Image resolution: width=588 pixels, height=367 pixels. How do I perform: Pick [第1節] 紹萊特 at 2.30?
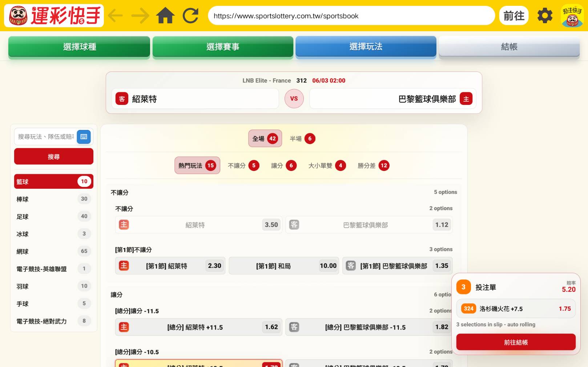[170, 266]
